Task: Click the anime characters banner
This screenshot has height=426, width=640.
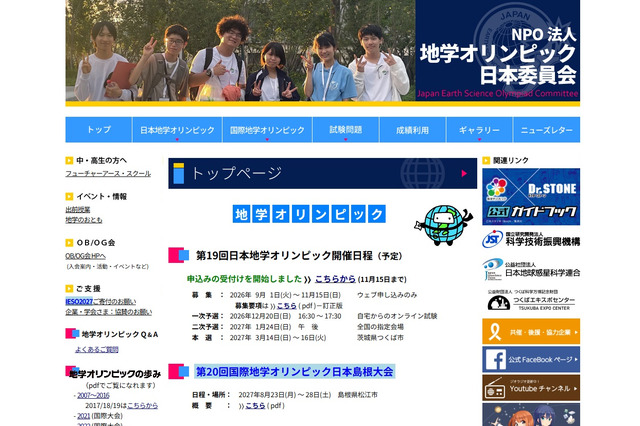Action: click(531, 415)
